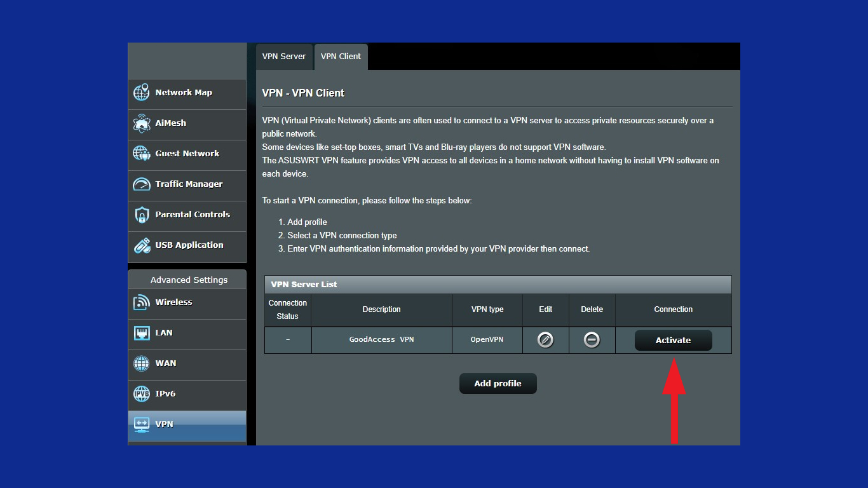The height and width of the screenshot is (488, 868).
Task: Delete the GoodAccess VPN profile minus icon
Action: click(592, 340)
